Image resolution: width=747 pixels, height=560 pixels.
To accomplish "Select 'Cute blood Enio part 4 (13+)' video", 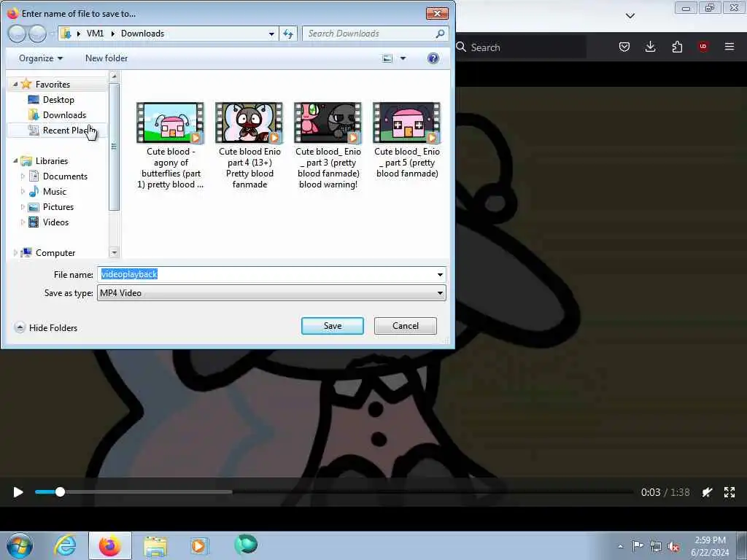I will click(x=249, y=145).
